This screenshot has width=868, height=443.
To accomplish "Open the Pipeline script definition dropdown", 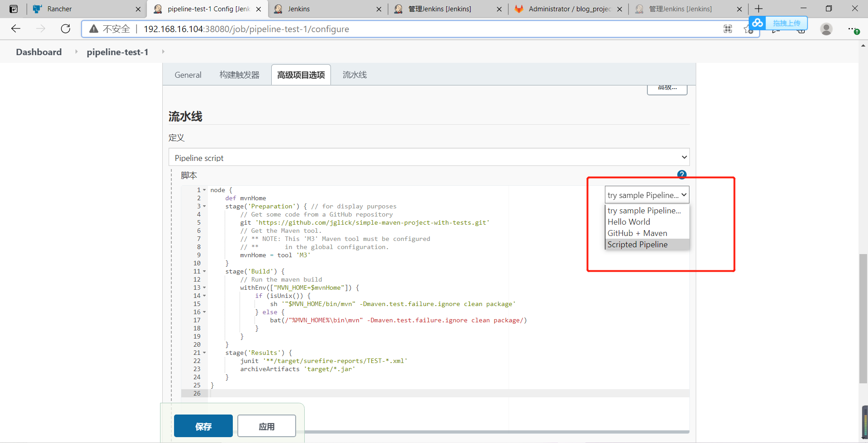I will tap(429, 157).
